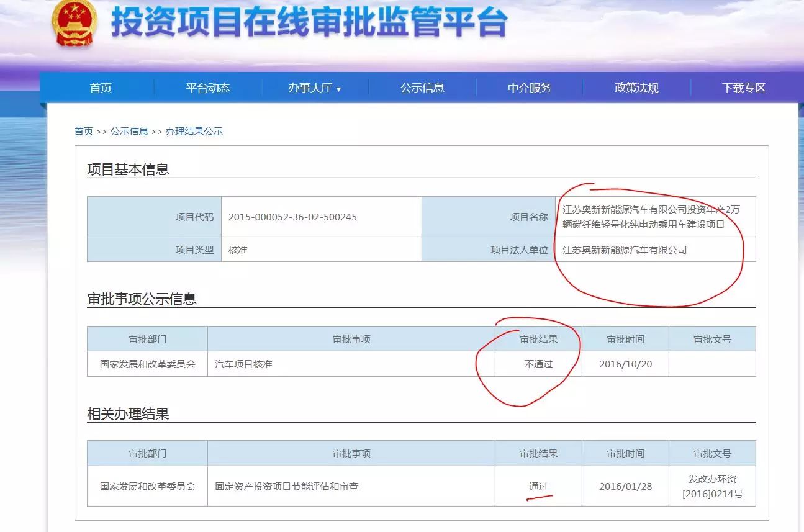804x532 pixels.
Task: Click the 核准 project type value
Action: tap(238, 250)
